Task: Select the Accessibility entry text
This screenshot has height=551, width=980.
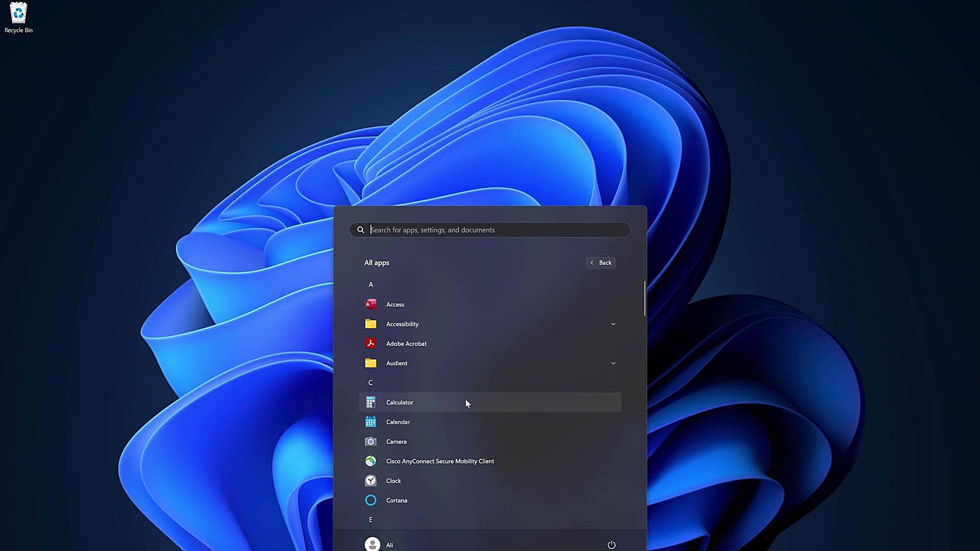Action: 402,324
